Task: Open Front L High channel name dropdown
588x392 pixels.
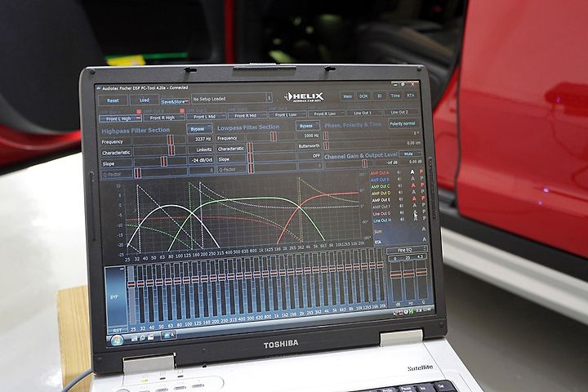Action: click(120, 118)
